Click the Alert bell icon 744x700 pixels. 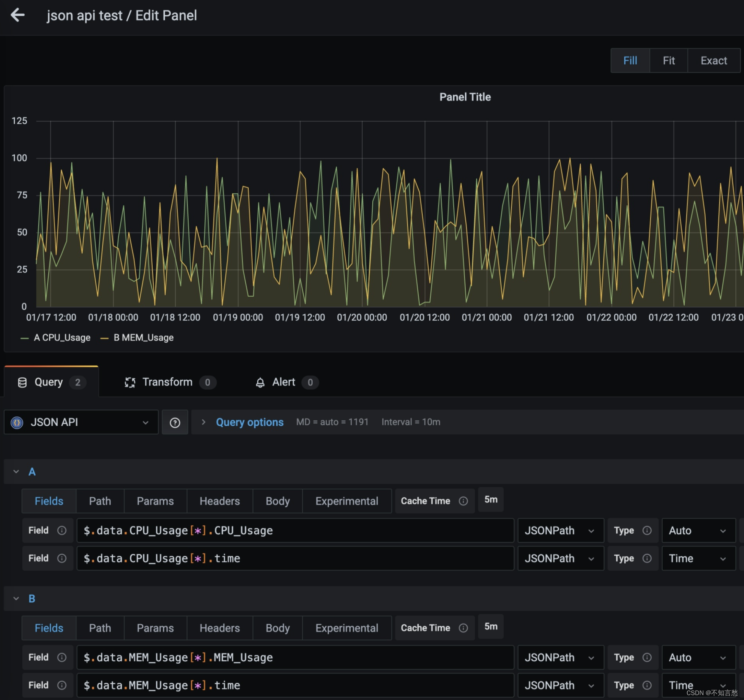coord(260,382)
